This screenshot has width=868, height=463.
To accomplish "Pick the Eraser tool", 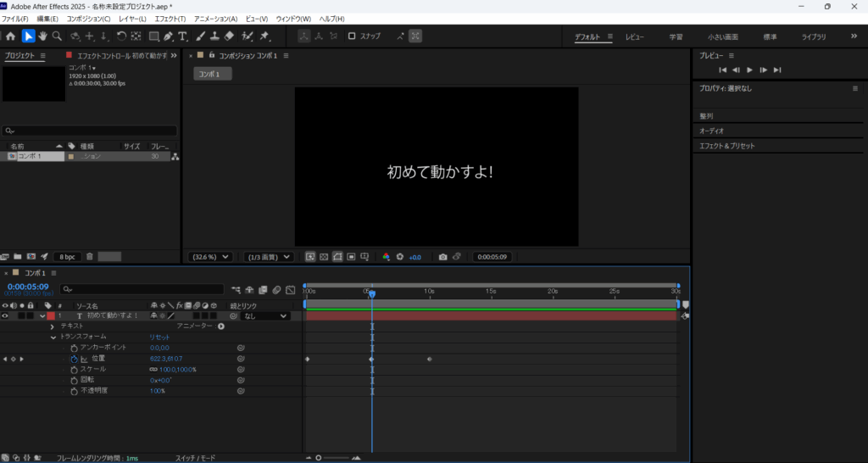I will pyautogui.click(x=229, y=36).
